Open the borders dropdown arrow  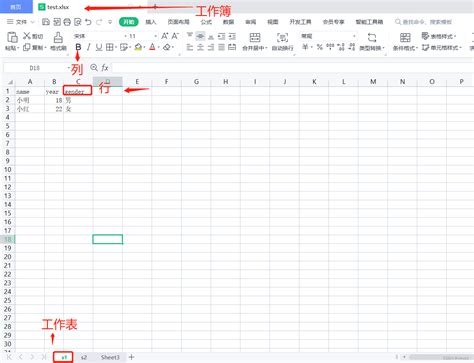tap(116, 47)
